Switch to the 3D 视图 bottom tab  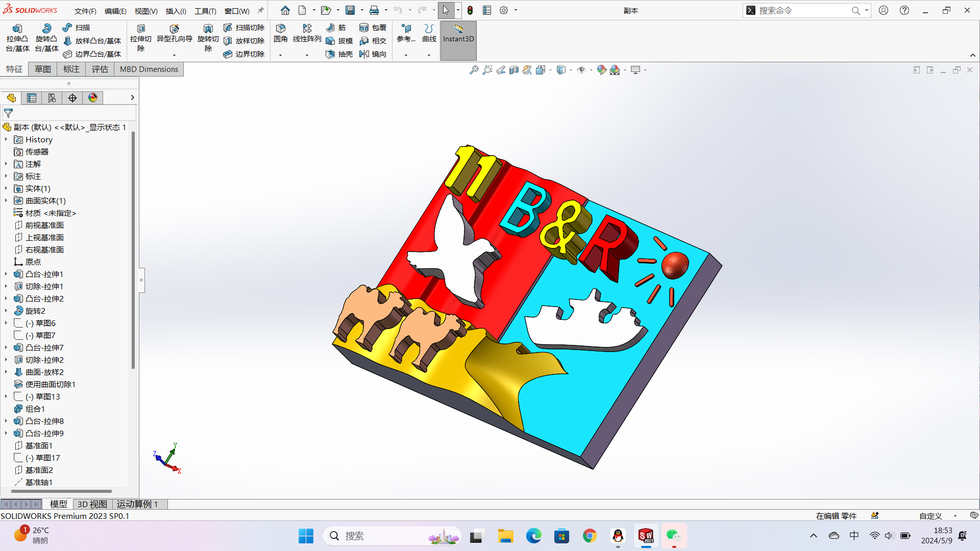coord(92,504)
